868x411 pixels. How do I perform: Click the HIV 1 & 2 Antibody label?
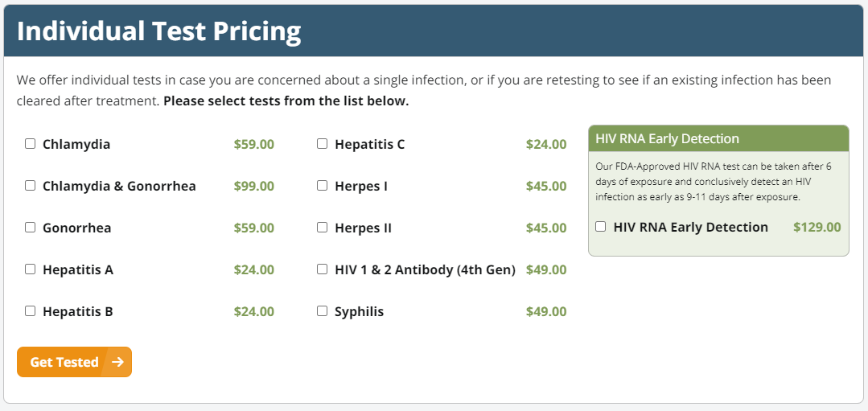pos(425,269)
